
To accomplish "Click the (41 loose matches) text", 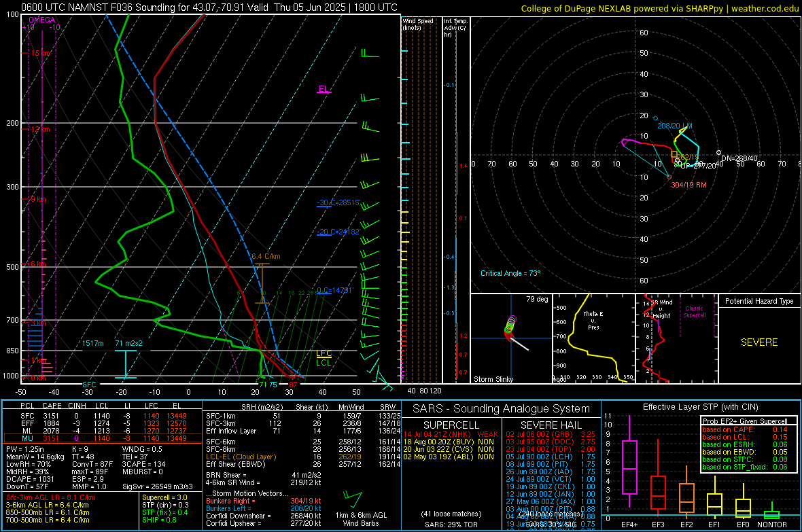I will pos(451,514).
